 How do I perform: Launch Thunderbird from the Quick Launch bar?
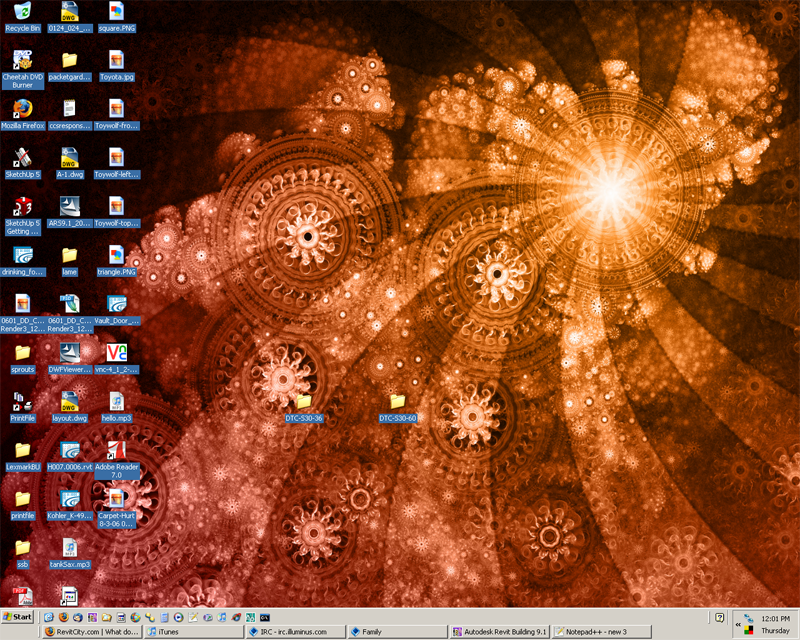click(x=78, y=618)
